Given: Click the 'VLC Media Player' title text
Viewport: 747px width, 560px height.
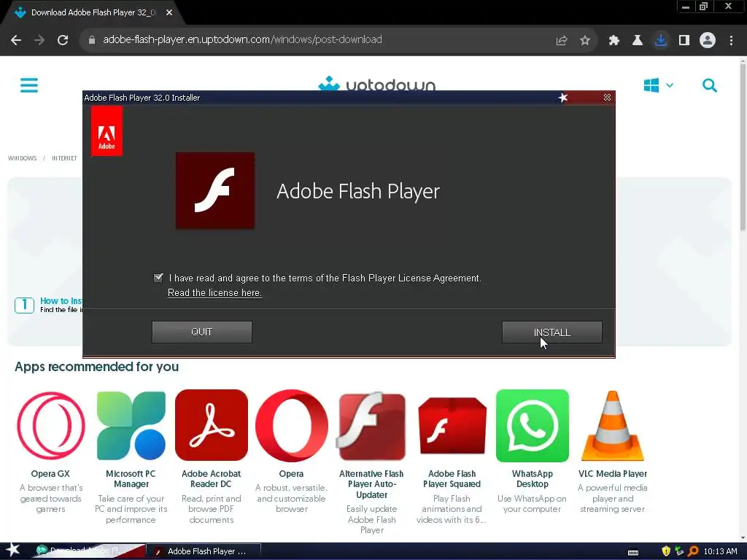Looking at the screenshot, I should (x=613, y=474).
